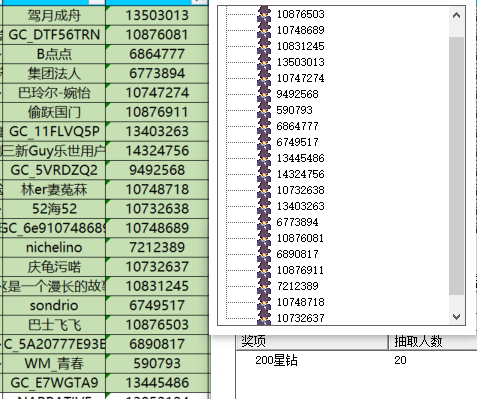
Task: Click spreadsheet ID cell 10732637
Action: coord(157,267)
